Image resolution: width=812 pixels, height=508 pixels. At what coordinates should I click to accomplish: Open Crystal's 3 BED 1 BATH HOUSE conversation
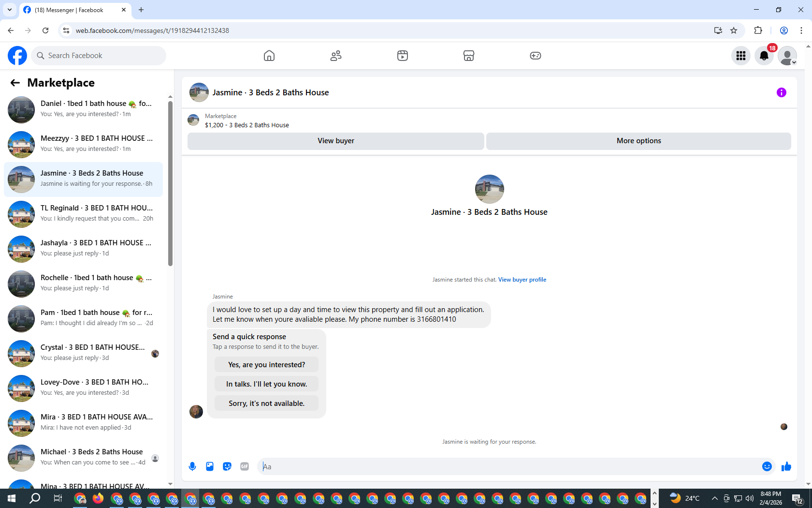click(83, 354)
